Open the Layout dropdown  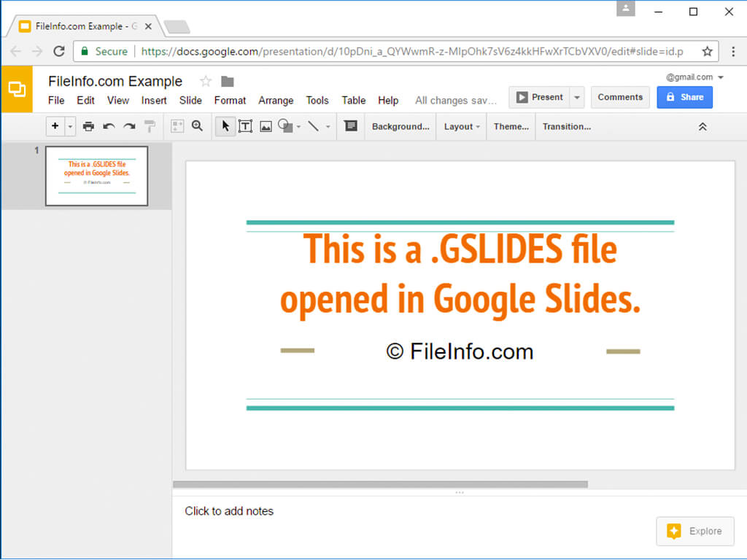pyautogui.click(x=462, y=127)
